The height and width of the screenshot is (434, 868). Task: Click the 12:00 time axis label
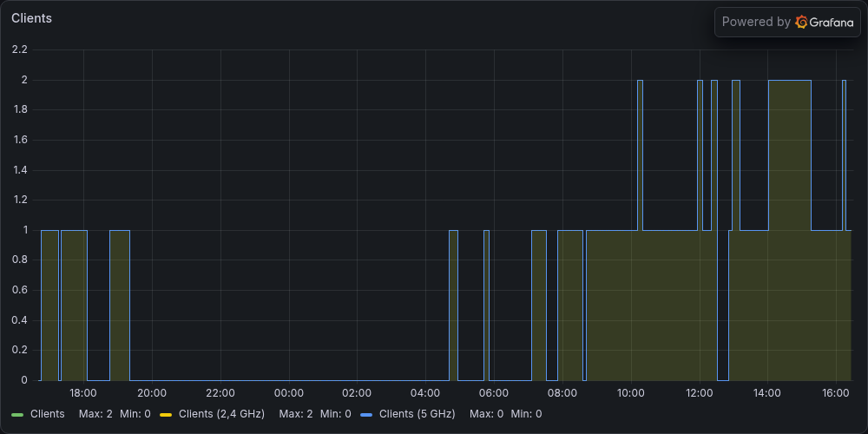[699, 393]
